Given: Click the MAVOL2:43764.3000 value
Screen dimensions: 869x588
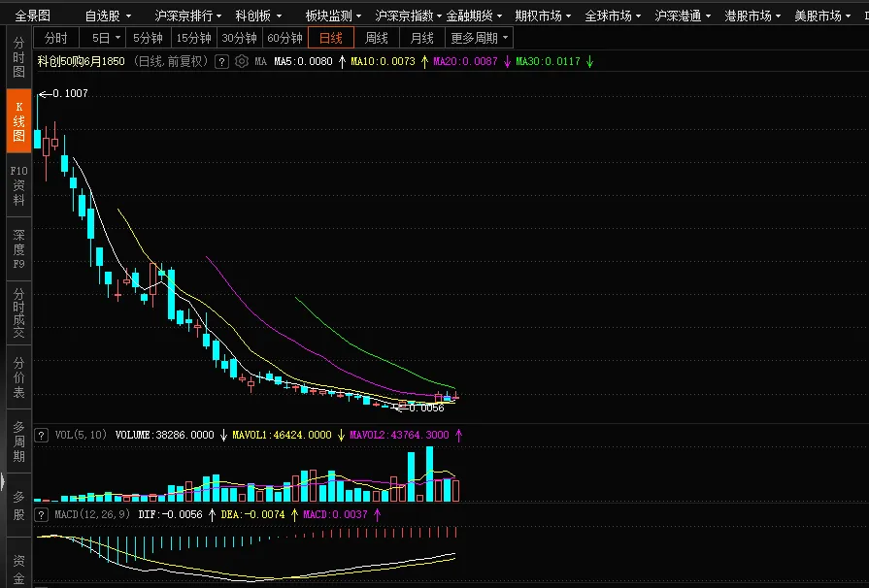Looking at the screenshot, I should (399, 435).
